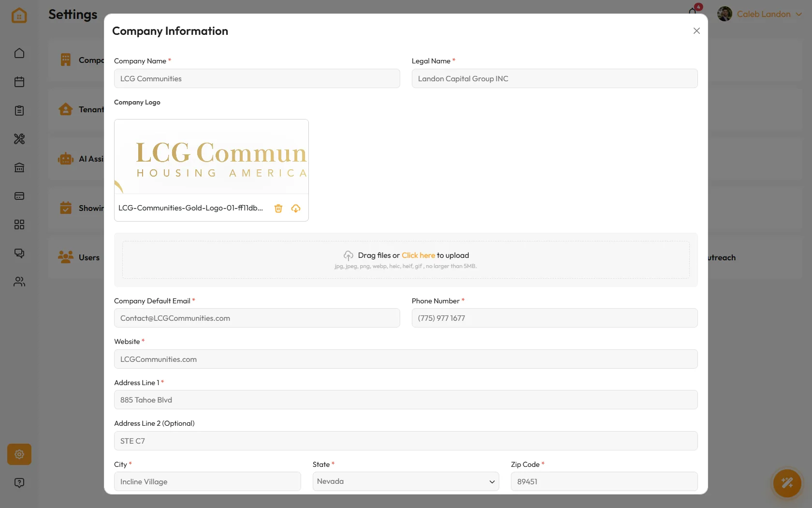Viewport: 812px width, 508px height.
Task: Click the Company building icon behind dialog
Action: click(x=66, y=60)
